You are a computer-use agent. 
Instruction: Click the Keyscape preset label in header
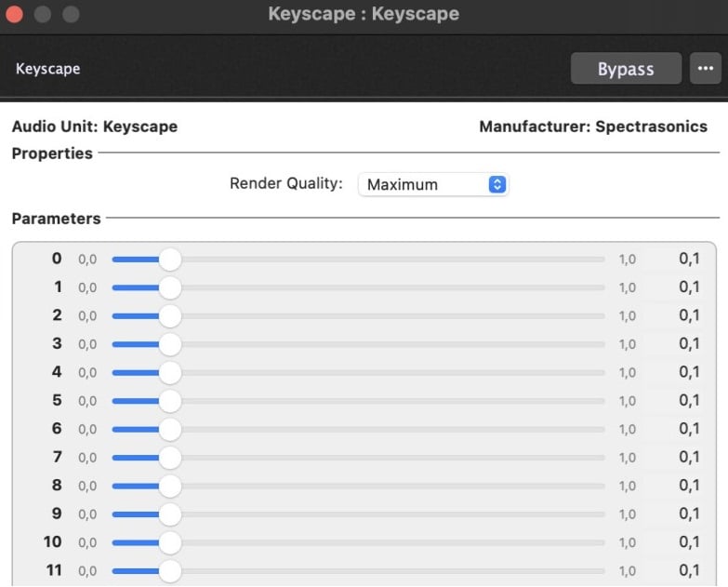(47, 69)
